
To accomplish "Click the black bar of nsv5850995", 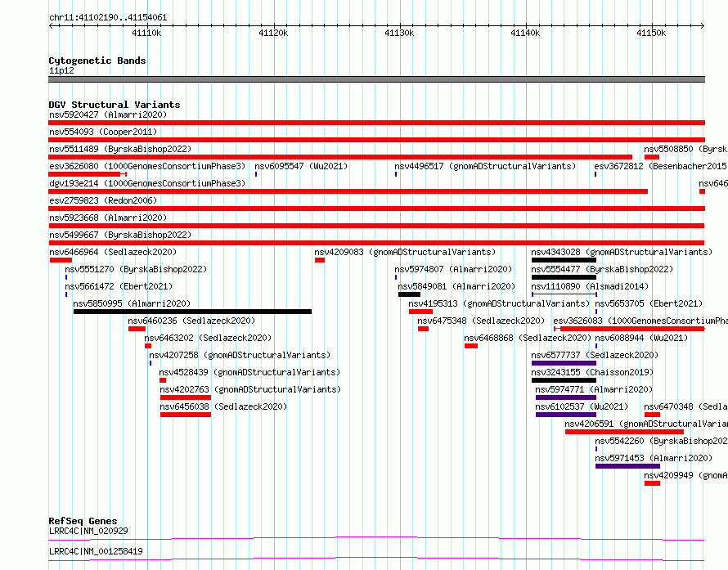I will pos(192,312).
